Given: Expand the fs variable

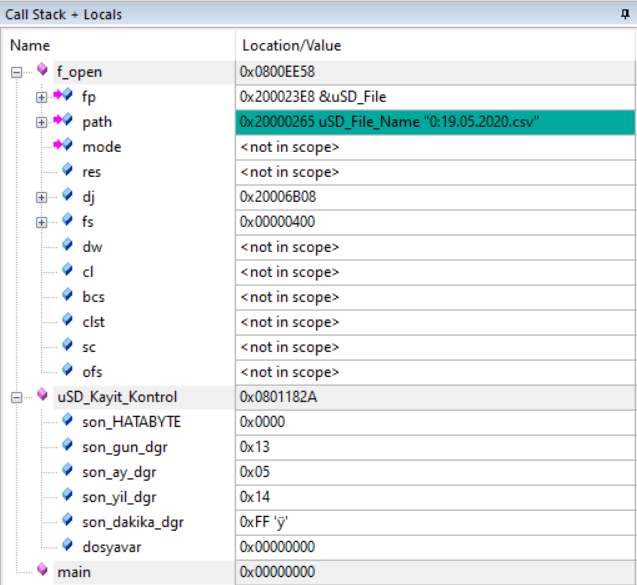Looking at the screenshot, I should 41,222.
